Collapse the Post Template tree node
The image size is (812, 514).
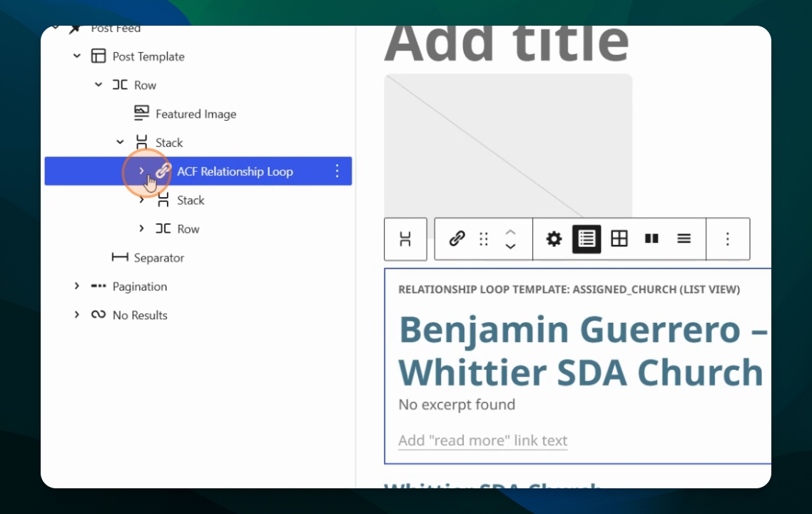77,56
